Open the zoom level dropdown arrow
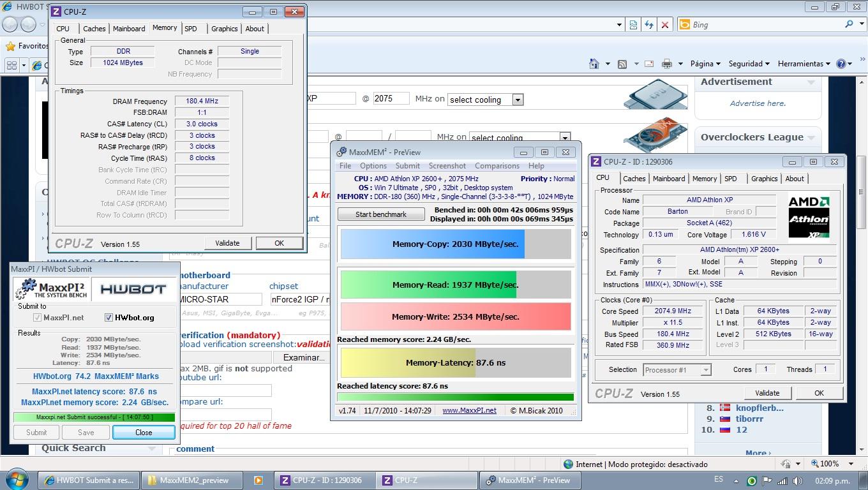 pos(851,464)
